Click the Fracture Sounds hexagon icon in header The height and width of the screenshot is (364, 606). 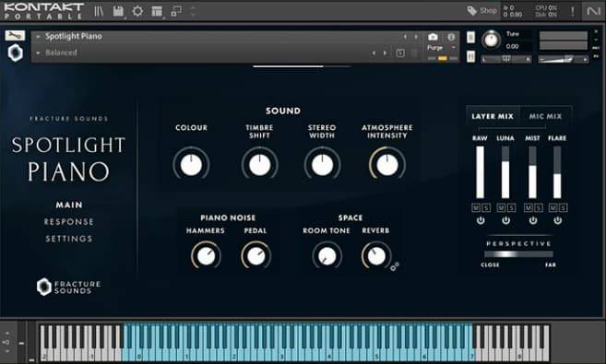point(15,53)
